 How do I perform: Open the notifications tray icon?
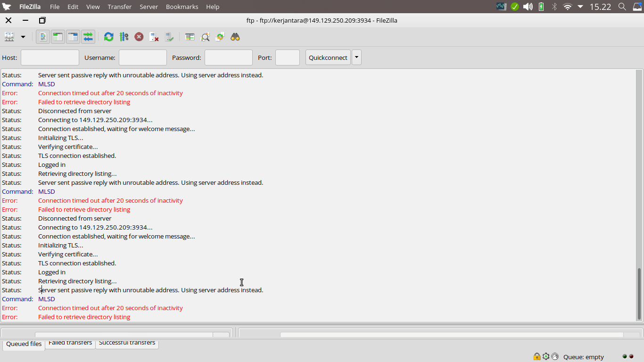click(x=637, y=7)
